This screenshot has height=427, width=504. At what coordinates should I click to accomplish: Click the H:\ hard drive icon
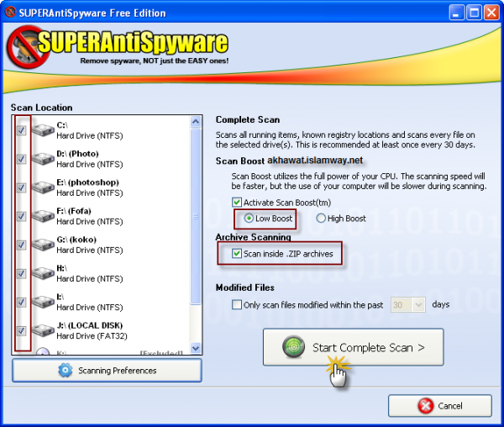43,273
